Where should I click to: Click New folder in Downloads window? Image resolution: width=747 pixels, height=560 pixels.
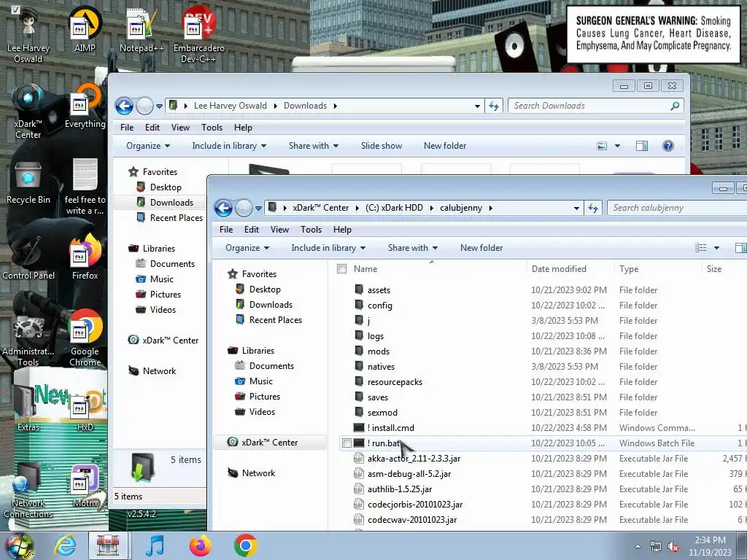[x=445, y=146]
